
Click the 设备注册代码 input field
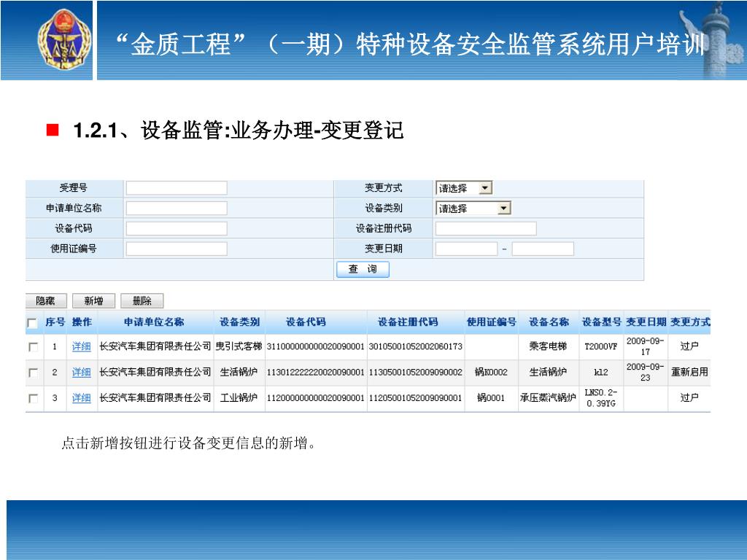[x=485, y=228]
